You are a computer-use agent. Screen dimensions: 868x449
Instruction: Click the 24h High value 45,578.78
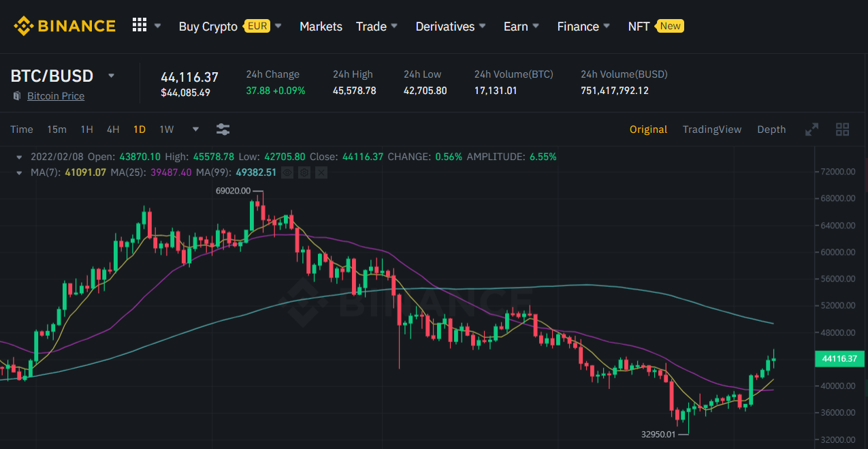click(x=354, y=91)
